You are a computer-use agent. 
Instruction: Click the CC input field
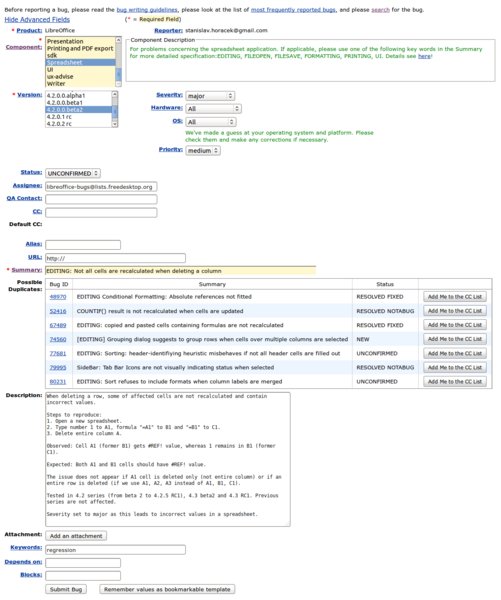101,212
